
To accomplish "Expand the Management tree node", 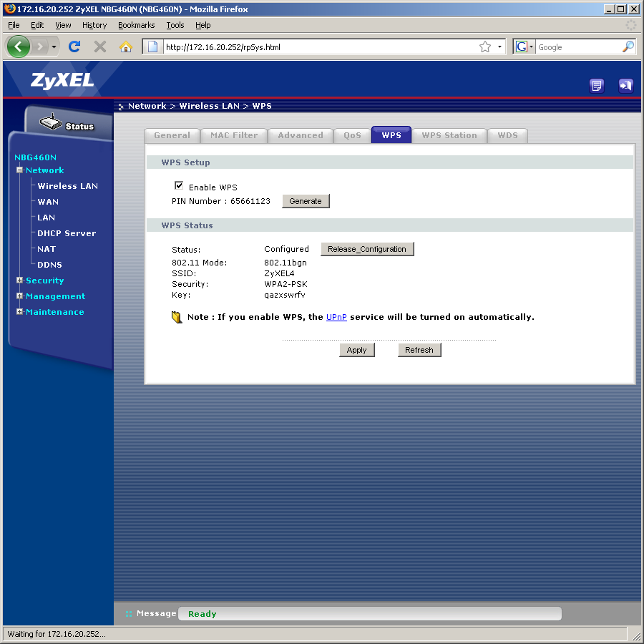I will [x=19, y=296].
